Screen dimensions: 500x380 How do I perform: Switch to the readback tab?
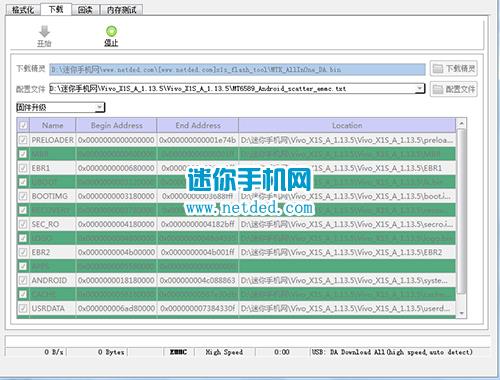(85, 10)
